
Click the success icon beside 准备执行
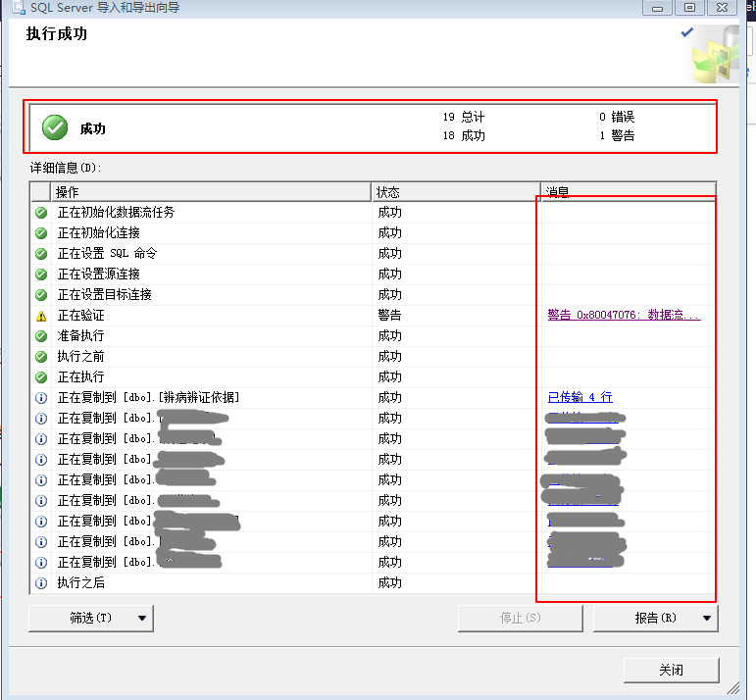pyautogui.click(x=41, y=336)
